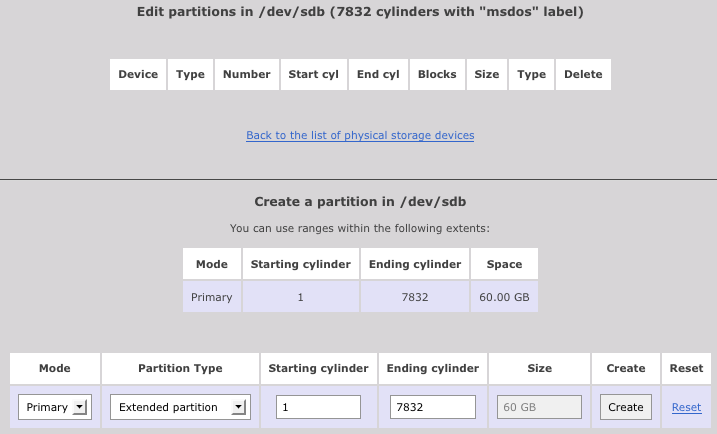Viewport: 717px width, 434px height.
Task: Select the Primary cell in extents table
Action: pyautogui.click(x=212, y=297)
